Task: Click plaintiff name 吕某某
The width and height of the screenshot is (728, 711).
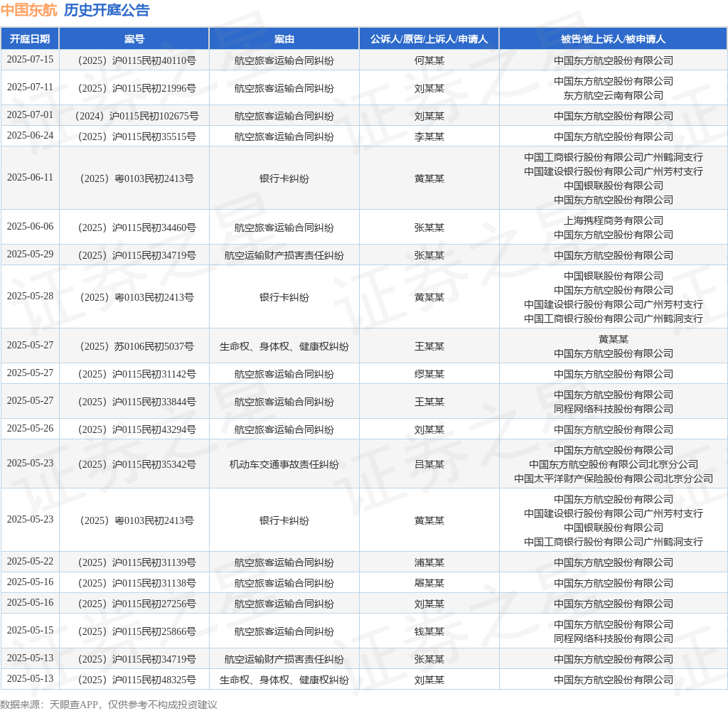Action: click(429, 464)
